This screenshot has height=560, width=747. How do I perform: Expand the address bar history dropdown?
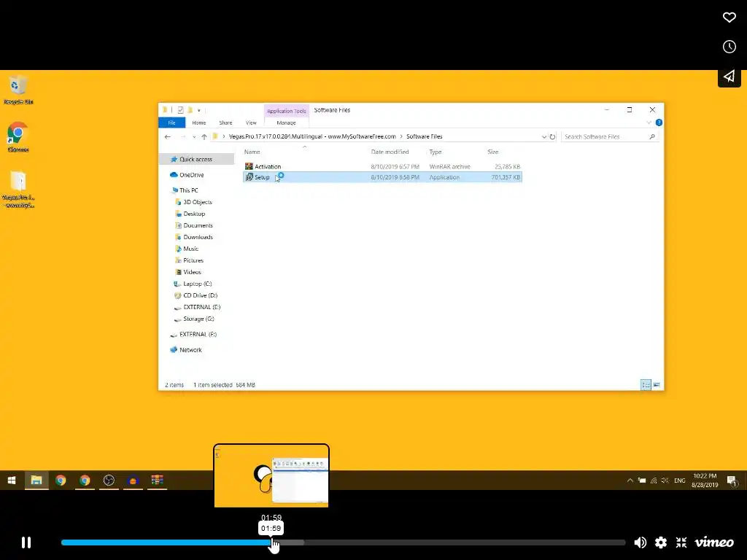(544, 136)
